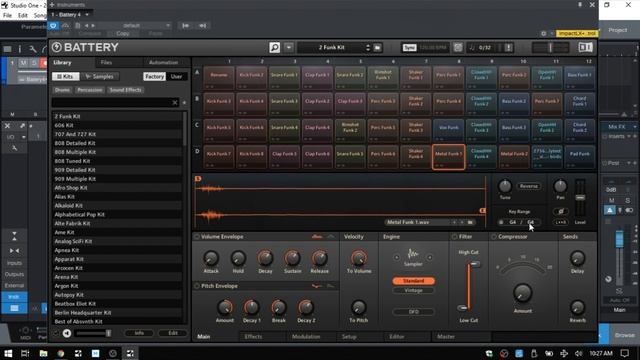The image size is (640, 360).
Task: Switch to the Automation tab
Action: 163,62
